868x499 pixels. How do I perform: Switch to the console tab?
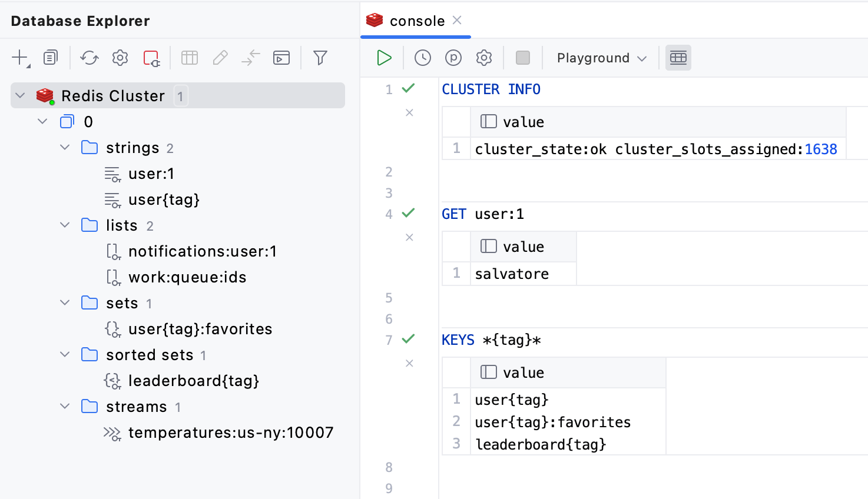(416, 21)
